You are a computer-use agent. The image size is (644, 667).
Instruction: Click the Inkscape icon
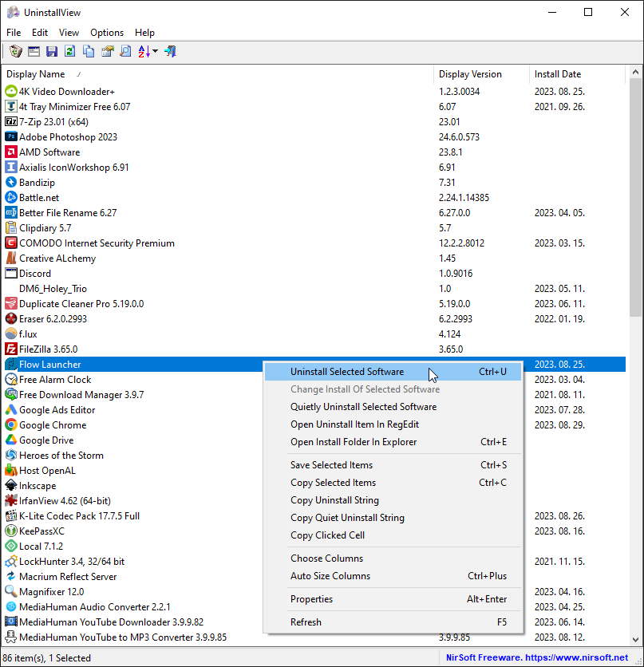pos(11,485)
